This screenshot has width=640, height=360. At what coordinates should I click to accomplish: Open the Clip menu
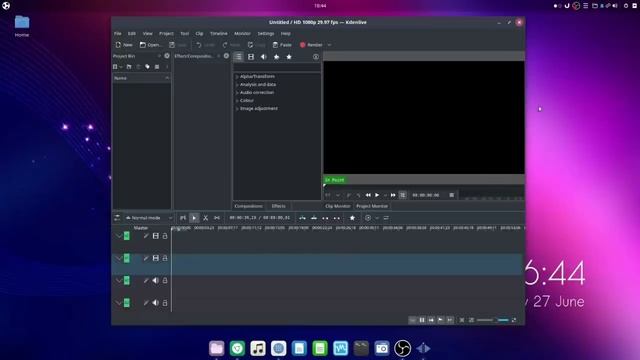click(x=199, y=33)
